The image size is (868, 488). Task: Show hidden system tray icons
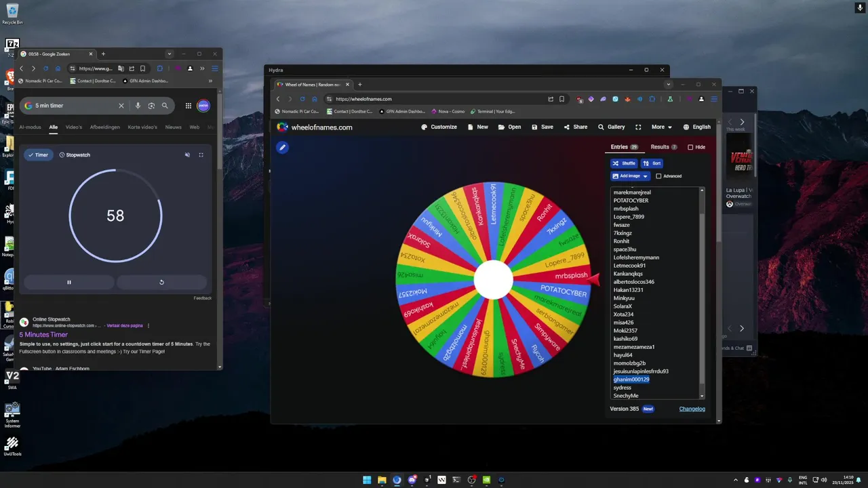(737, 480)
